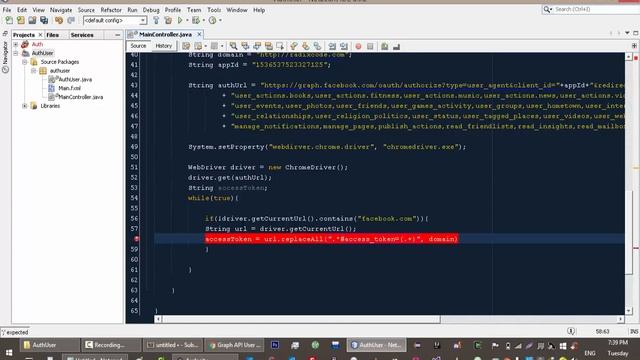The width and height of the screenshot is (640, 360).
Task: Click the Clean and Build Project icon
Action: pyautogui.click(x=168, y=20)
